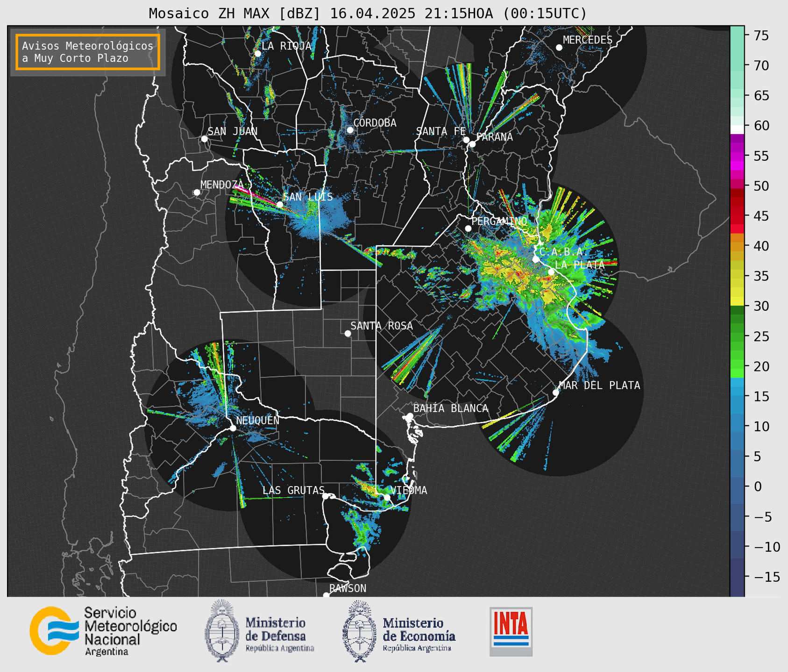Viewport: 788px width, 672px height.
Task: Click the SAN JUAN city marker dot
Action: point(204,139)
